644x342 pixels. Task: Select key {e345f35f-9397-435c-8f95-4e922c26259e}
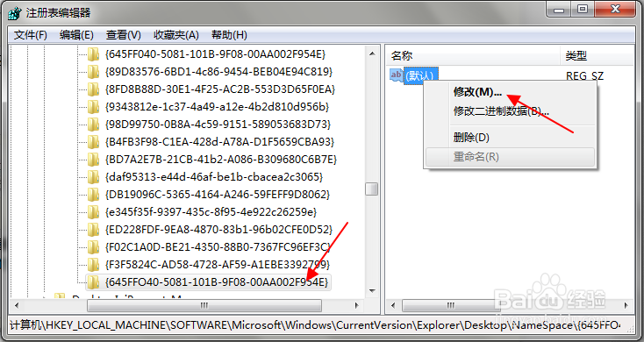pos(211,212)
